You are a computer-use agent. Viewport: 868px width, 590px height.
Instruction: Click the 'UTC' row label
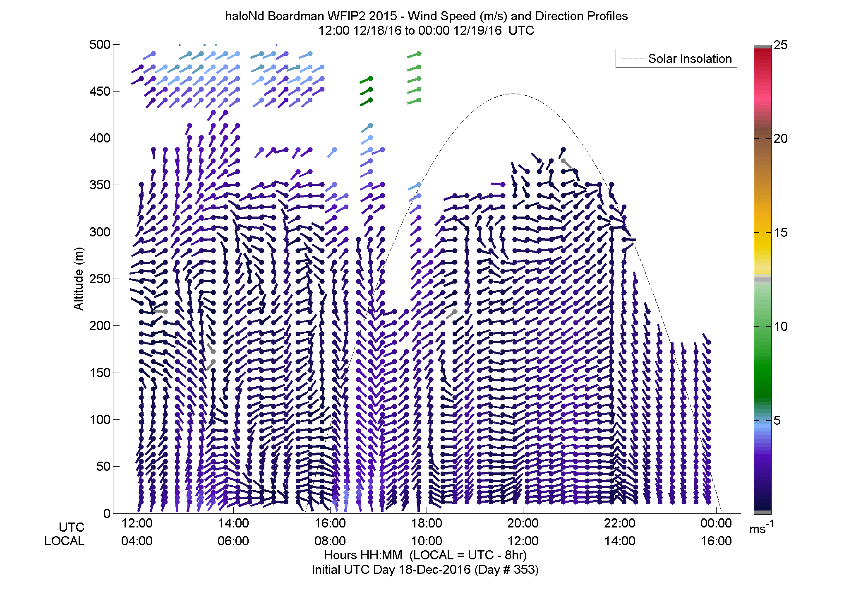pos(72,527)
